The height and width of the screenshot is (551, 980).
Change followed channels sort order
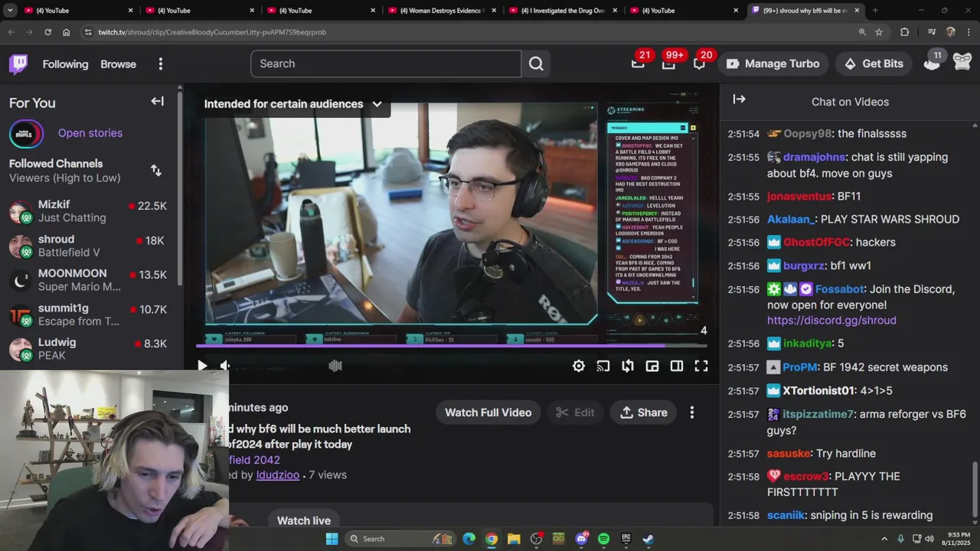(x=156, y=171)
